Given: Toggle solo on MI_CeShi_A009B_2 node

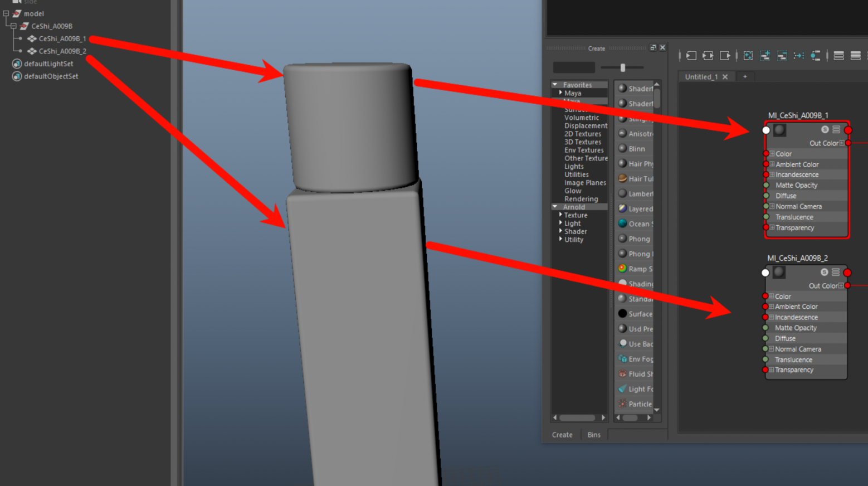Looking at the screenshot, I should click(824, 272).
